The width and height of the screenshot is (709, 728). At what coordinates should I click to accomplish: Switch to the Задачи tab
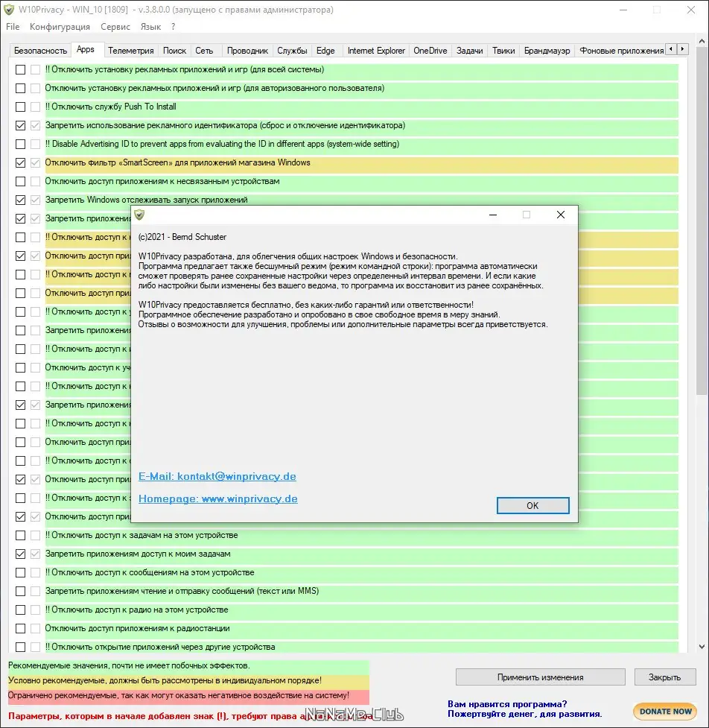(470, 51)
